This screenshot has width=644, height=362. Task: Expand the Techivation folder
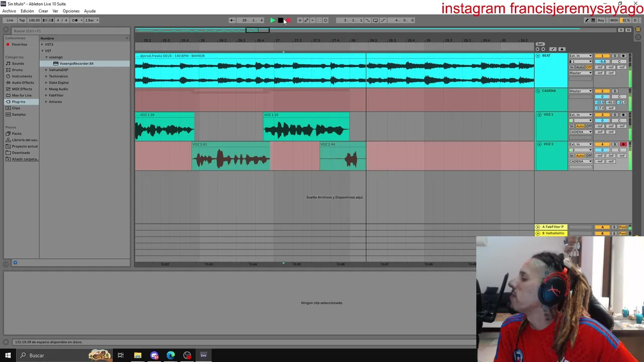(46, 76)
